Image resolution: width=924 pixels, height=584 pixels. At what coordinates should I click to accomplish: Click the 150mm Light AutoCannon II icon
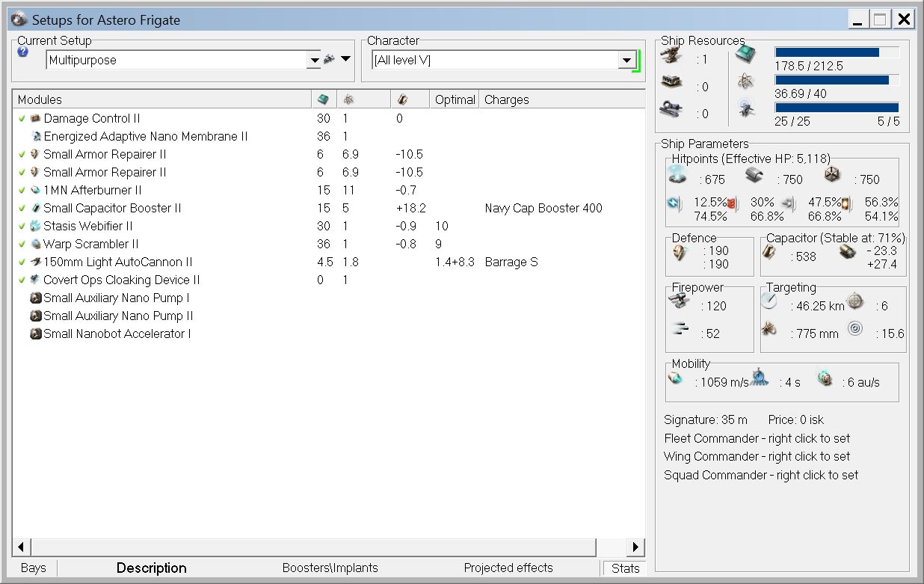coord(35,262)
